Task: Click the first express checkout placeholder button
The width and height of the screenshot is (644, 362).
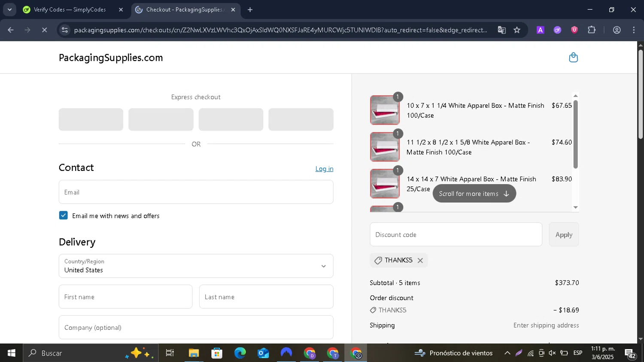Action: pyautogui.click(x=91, y=119)
